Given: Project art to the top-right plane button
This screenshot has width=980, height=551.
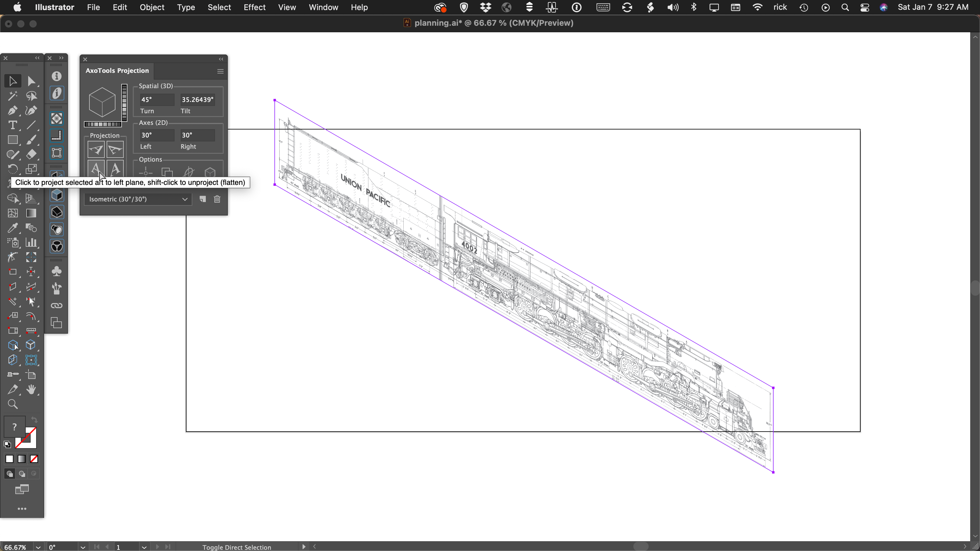Looking at the screenshot, I should point(115,149).
